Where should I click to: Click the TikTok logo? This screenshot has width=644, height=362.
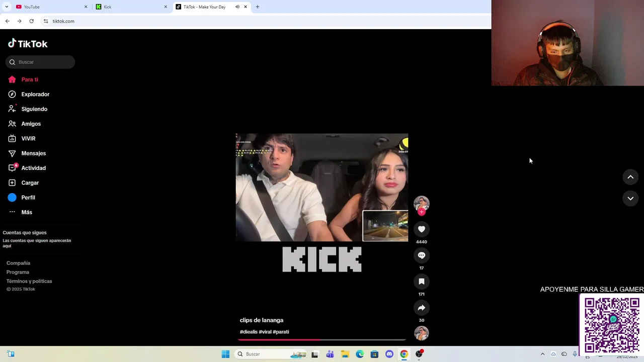(28, 44)
